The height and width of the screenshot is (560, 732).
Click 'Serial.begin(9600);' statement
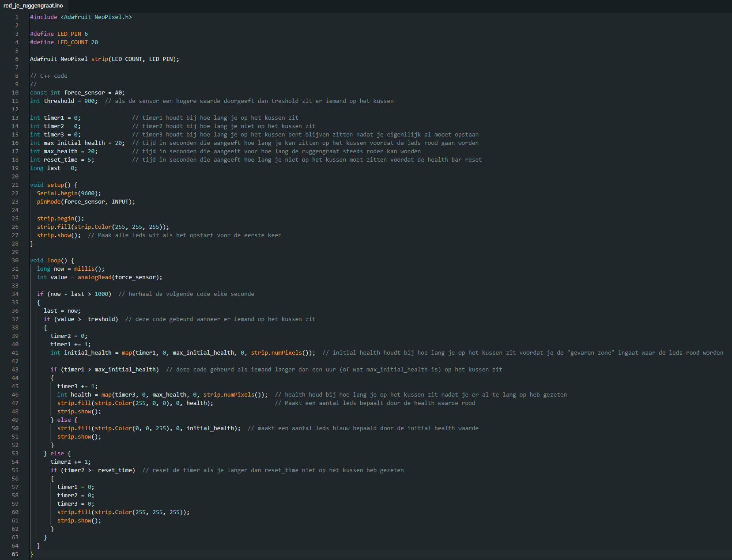(x=69, y=193)
